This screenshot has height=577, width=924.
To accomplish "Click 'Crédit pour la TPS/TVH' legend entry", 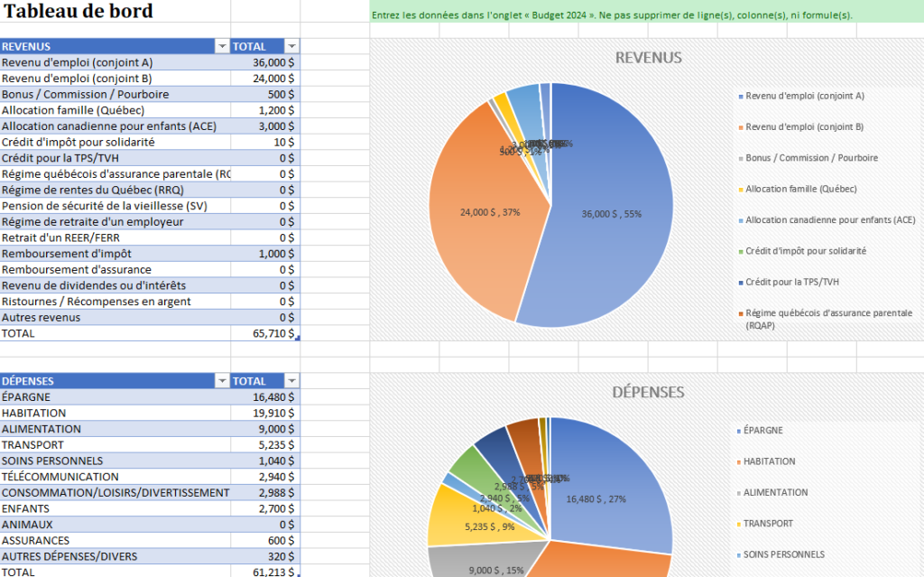I will point(789,282).
